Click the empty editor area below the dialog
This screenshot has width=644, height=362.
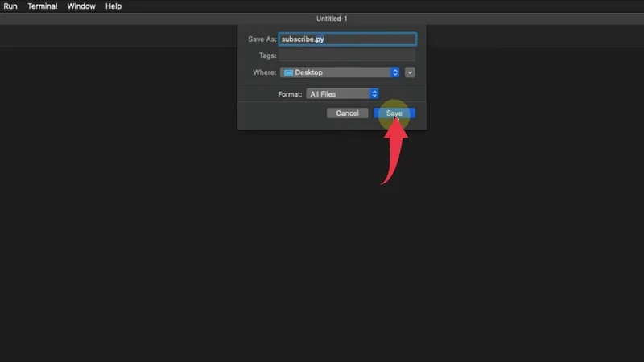pos(322,257)
